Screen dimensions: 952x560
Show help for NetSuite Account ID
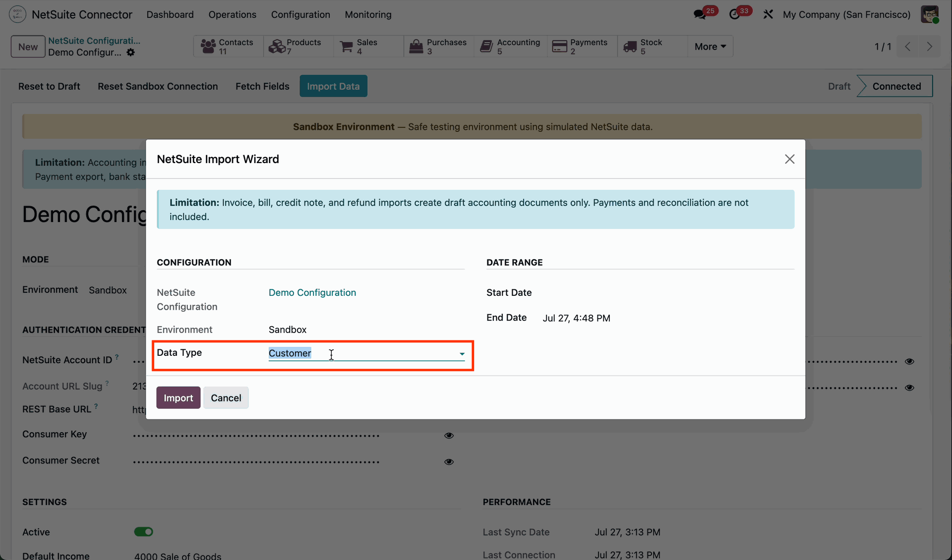117,356
